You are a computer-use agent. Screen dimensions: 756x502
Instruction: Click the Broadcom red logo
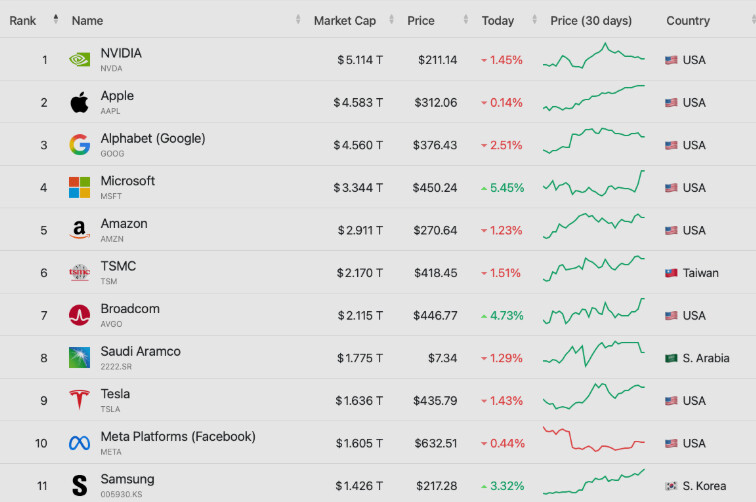80,315
